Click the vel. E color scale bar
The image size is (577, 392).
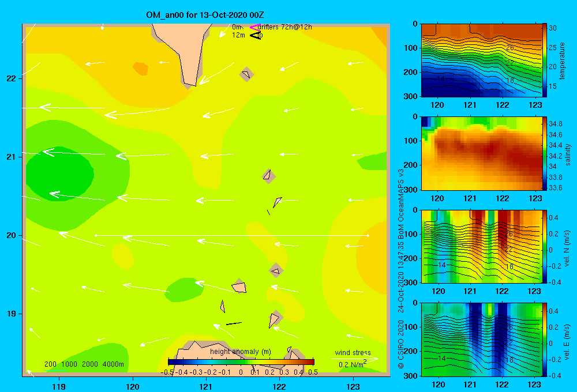click(x=545, y=340)
